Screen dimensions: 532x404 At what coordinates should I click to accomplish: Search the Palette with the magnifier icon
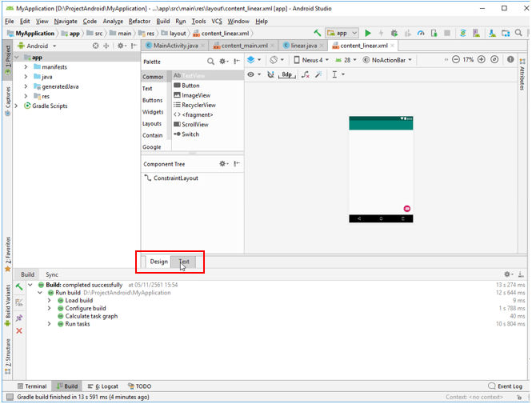(x=210, y=62)
